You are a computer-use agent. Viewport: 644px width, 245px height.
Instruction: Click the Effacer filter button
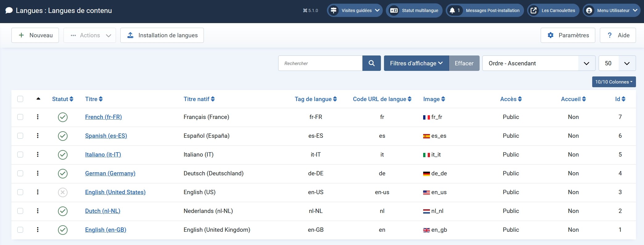tap(464, 63)
